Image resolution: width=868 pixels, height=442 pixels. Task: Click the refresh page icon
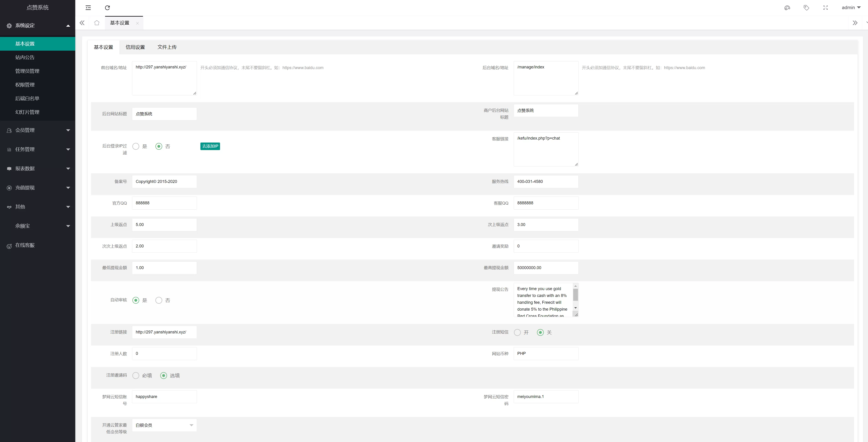tap(107, 8)
